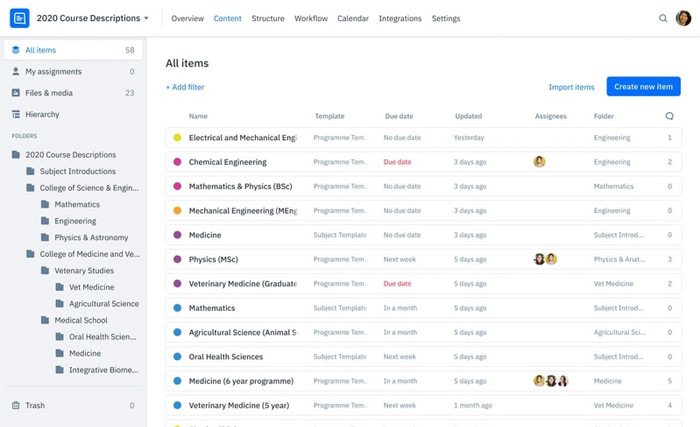
Task: Click yellow status dot for Electrical item
Action: (x=177, y=137)
